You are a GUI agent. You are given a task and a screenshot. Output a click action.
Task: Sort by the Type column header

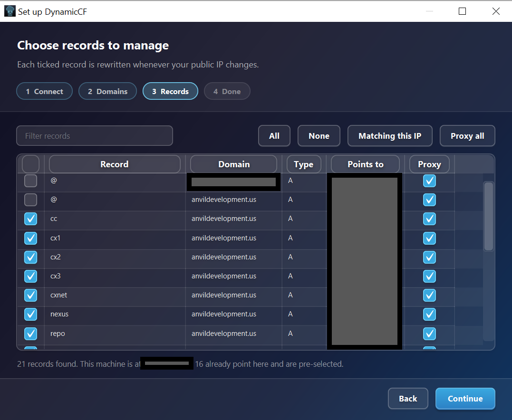coord(304,164)
